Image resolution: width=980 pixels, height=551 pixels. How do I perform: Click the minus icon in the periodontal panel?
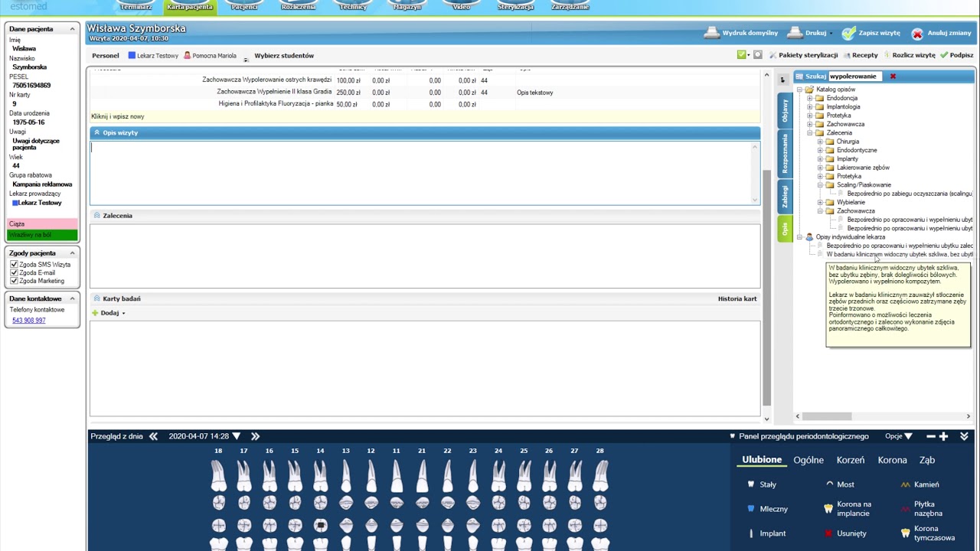pyautogui.click(x=931, y=436)
